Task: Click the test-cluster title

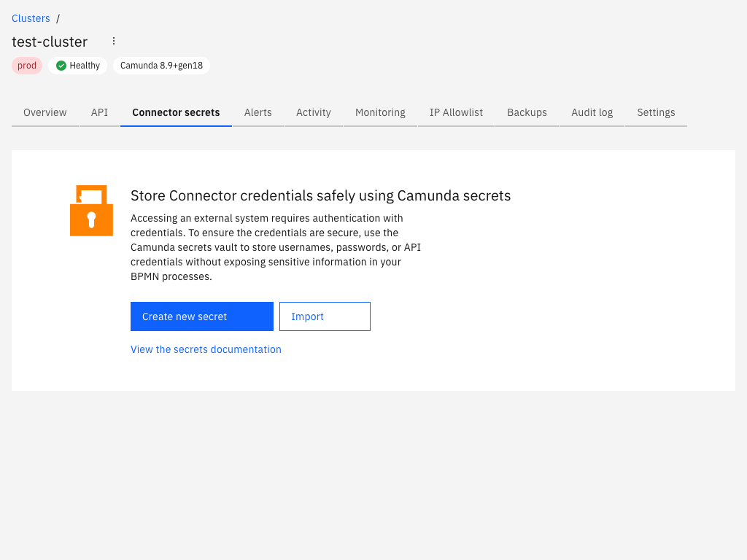Action: click(50, 42)
